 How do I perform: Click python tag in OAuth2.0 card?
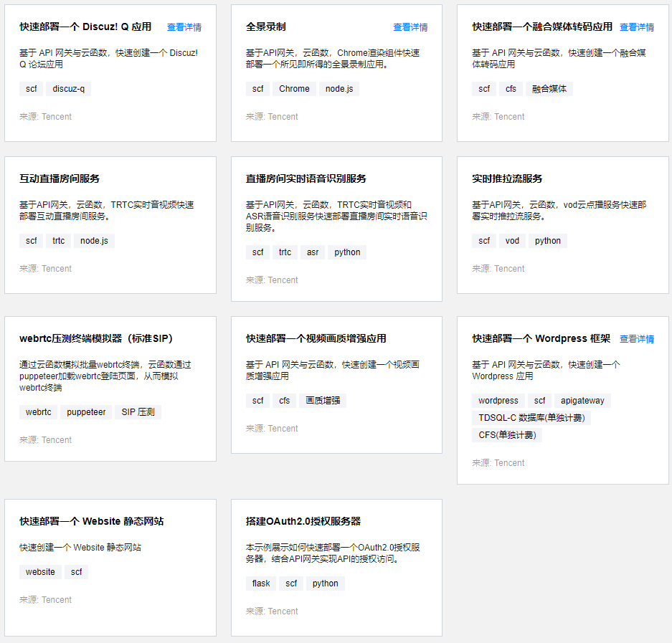(x=326, y=584)
